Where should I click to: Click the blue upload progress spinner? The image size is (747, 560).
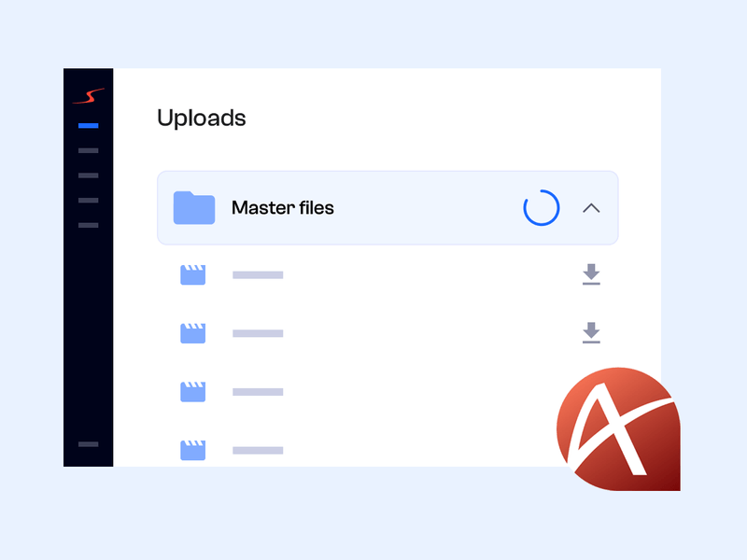tap(542, 208)
